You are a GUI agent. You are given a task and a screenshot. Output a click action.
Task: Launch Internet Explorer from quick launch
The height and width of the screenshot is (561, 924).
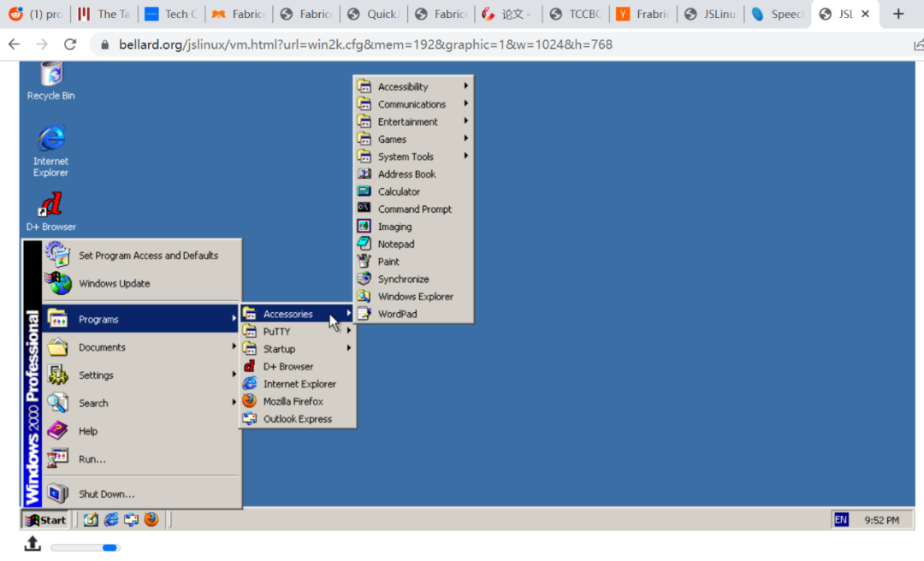[x=110, y=519]
